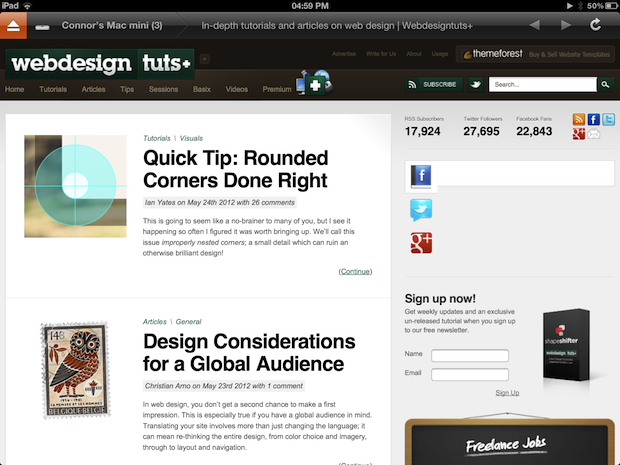Click the About link

414,54
